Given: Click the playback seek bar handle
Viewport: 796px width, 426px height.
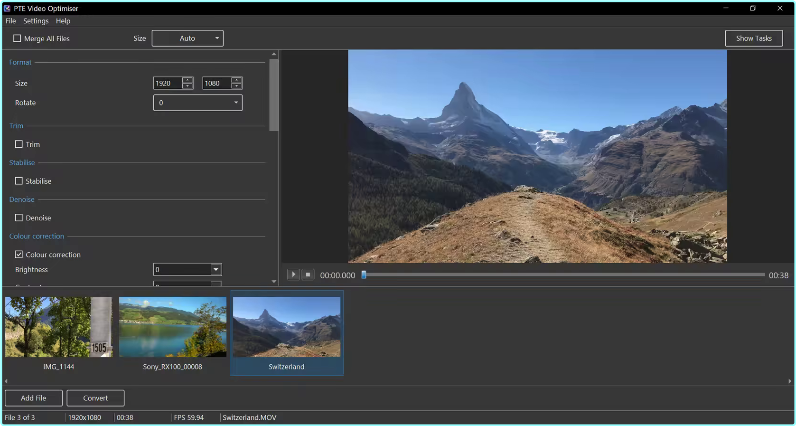Looking at the screenshot, I should (x=363, y=275).
